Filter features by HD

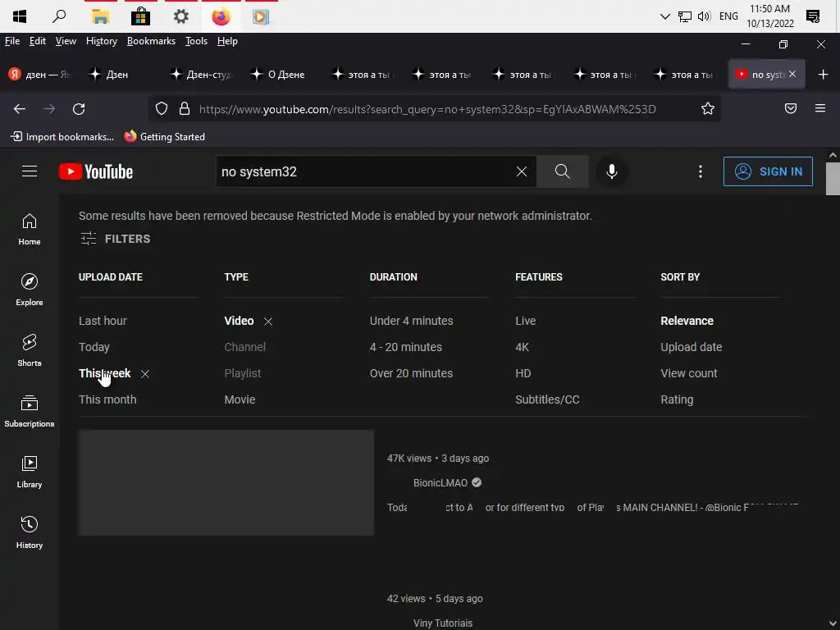[523, 373]
